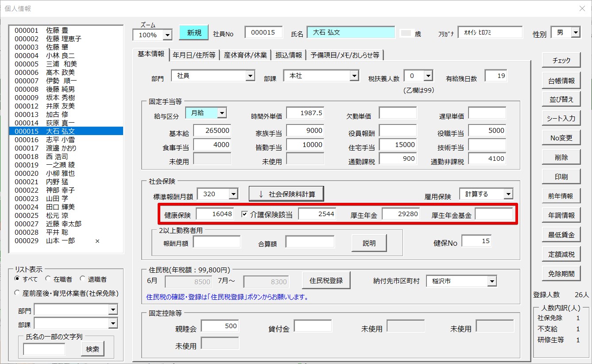Click the 検索 button
592x364 pixels.
pos(93,349)
